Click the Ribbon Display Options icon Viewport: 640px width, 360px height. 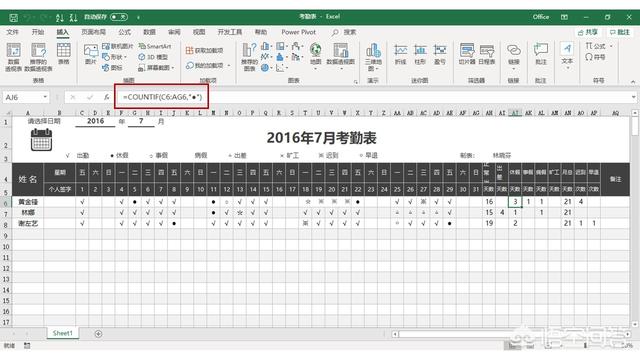click(x=564, y=17)
